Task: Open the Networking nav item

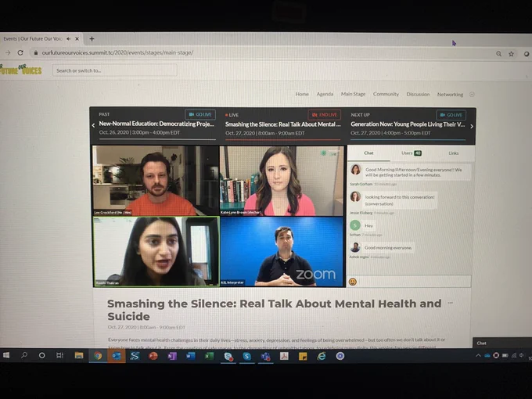Action: pos(450,95)
